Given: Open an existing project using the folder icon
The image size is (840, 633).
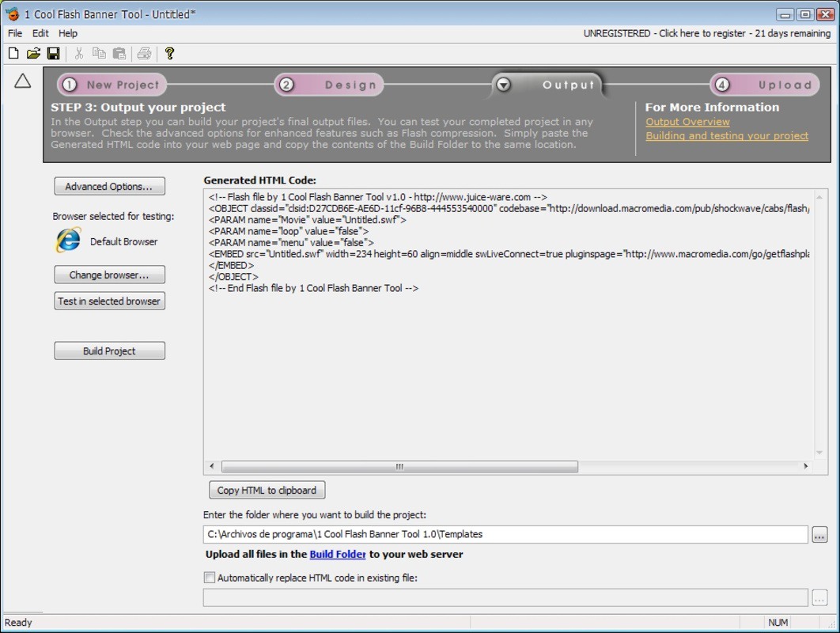Looking at the screenshot, I should (x=32, y=53).
